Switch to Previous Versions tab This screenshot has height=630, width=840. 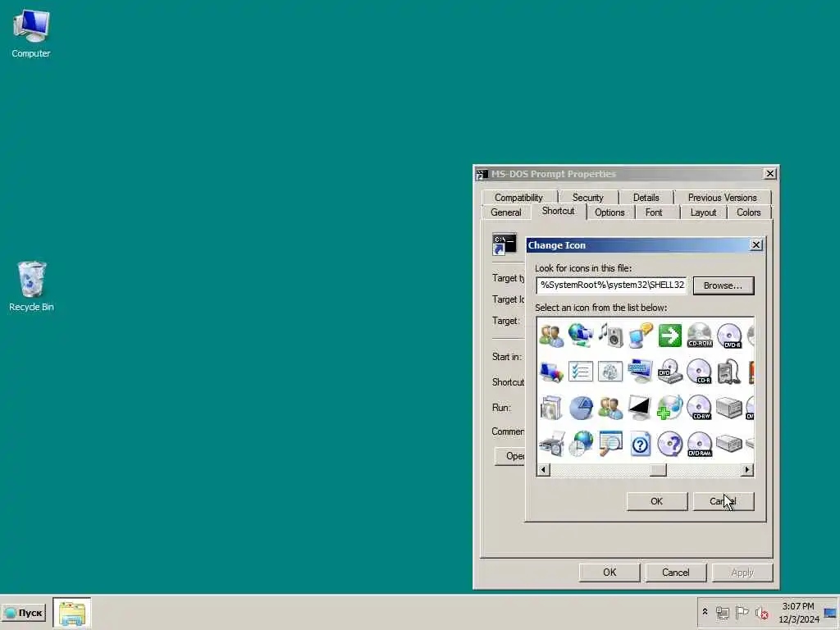coord(722,197)
